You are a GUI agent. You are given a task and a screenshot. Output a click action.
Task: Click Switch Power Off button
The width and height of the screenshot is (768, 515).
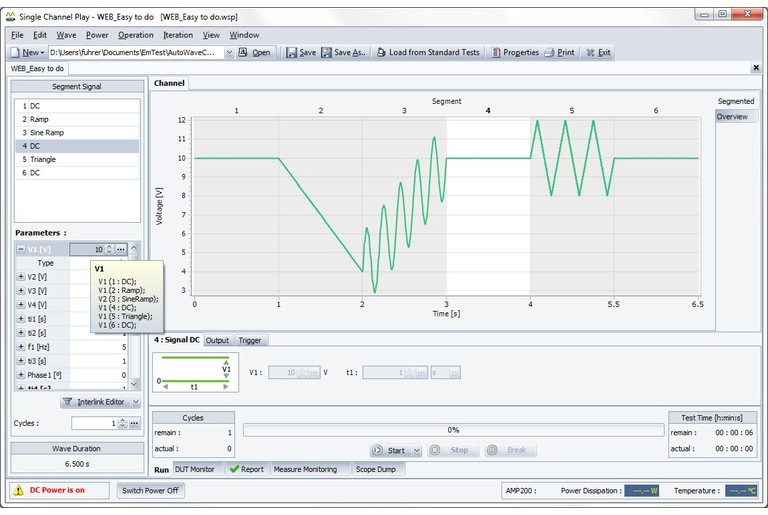click(x=150, y=490)
